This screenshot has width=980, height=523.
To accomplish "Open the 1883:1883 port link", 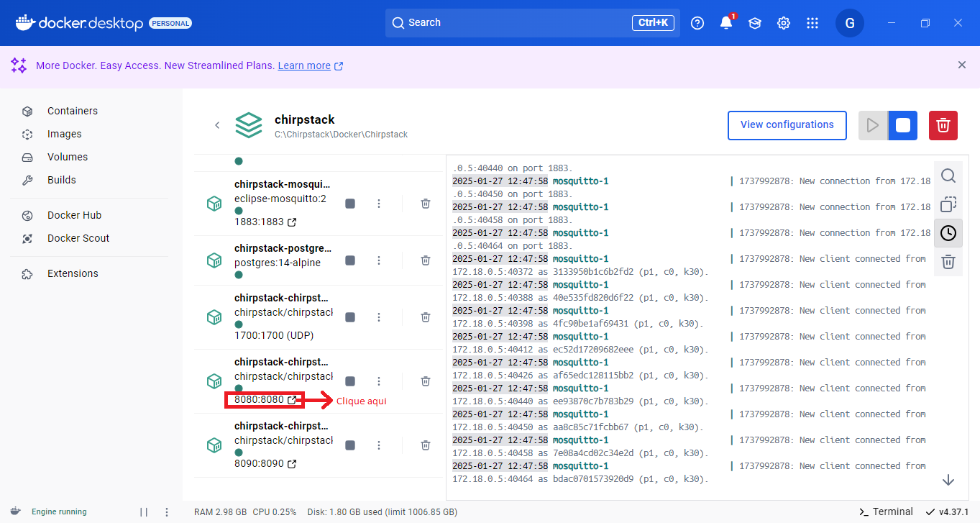I will [265, 222].
